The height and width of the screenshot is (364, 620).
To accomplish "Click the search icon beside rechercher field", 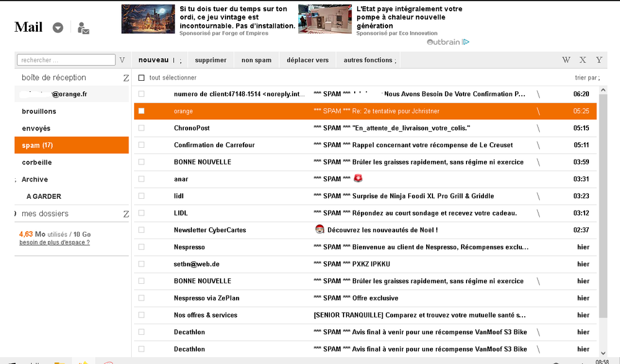I will coord(122,60).
